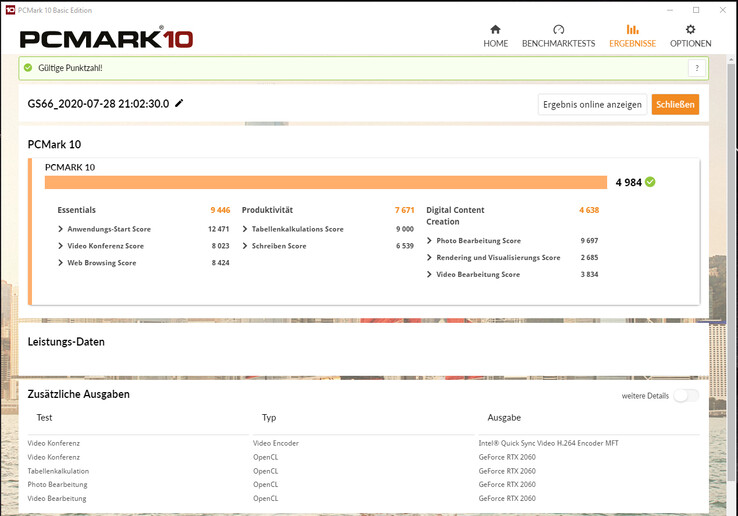Click the Typ column header
The width and height of the screenshot is (738, 516).
269,418
